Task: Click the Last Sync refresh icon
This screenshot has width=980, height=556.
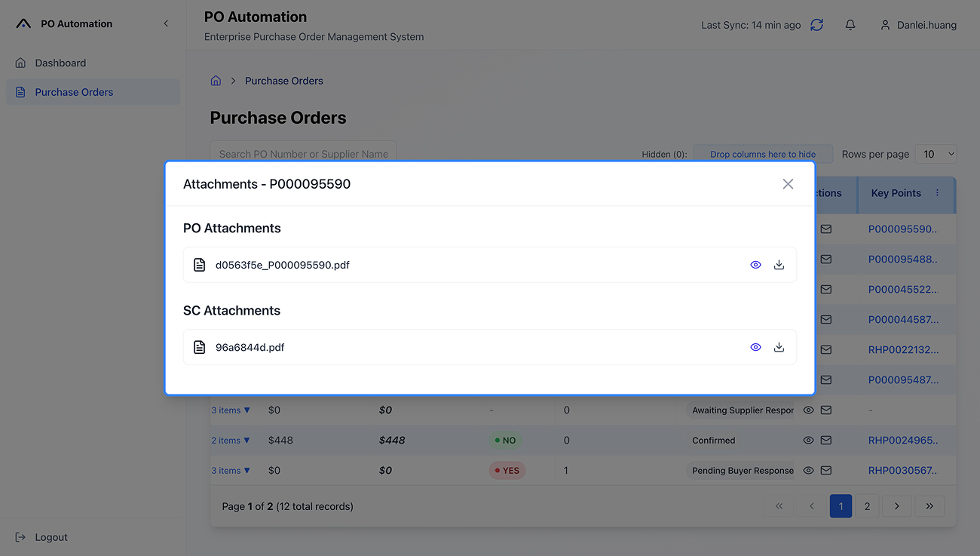Action: (x=816, y=24)
